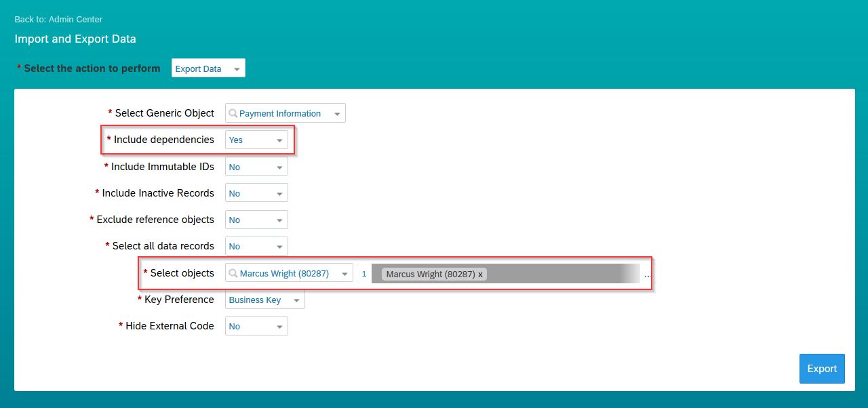868x408 pixels.
Task: Open the Include Inactive Records dropdown
Action: click(256, 193)
